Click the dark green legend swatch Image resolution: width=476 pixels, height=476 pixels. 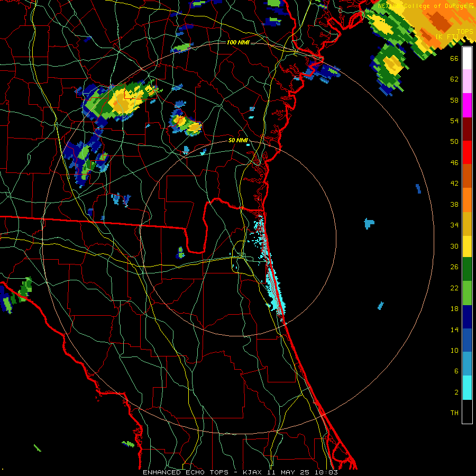(467, 269)
